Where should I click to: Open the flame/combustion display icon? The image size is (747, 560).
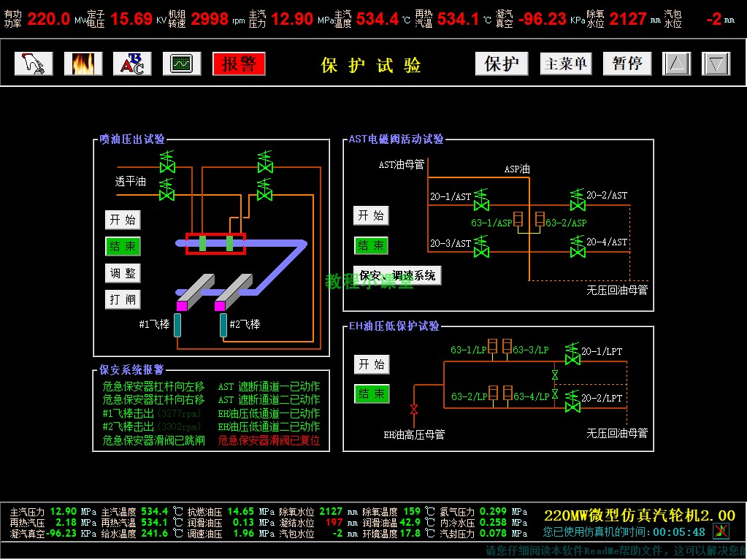click(83, 63)
